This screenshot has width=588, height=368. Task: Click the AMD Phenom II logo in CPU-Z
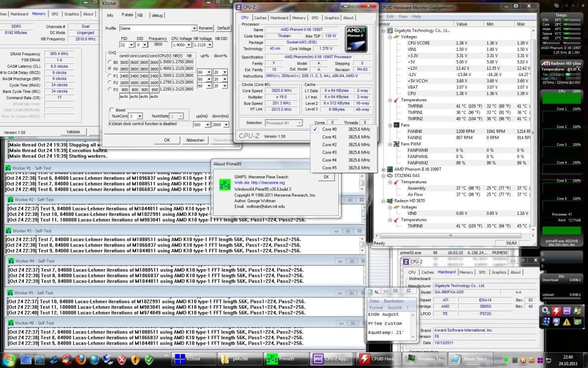pos(356,39)
